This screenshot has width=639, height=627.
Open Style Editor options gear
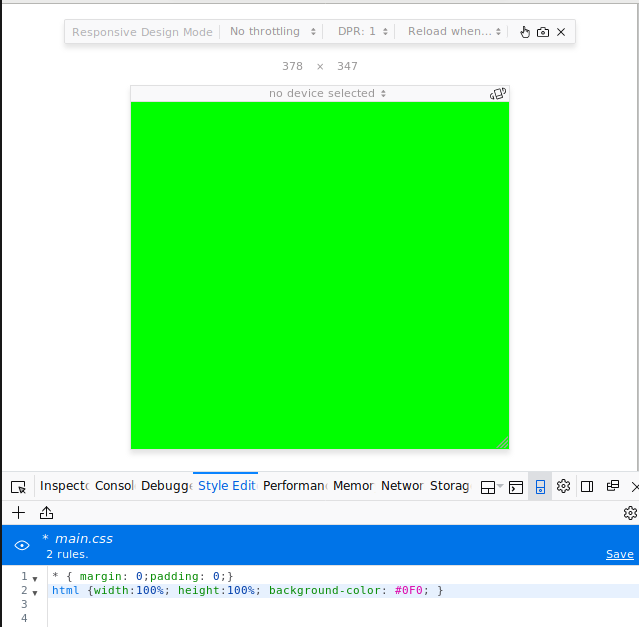tap(630, 513)
